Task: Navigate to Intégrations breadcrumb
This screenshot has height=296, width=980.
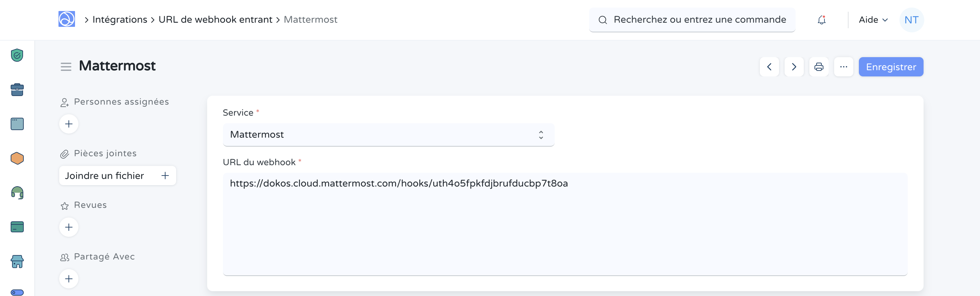Action: click(119, 20)
